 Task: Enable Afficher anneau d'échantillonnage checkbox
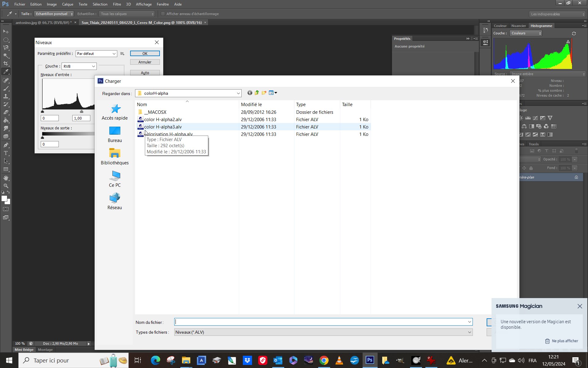click(163, 14)
